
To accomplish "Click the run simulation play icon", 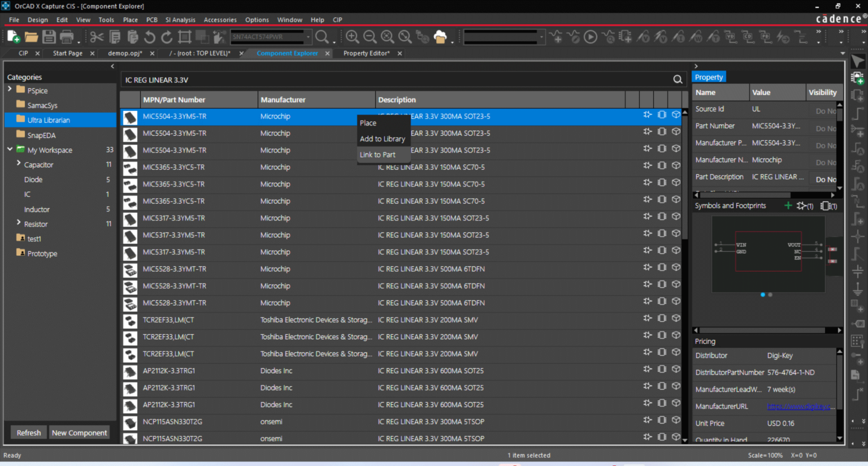I will click(591, 37).
